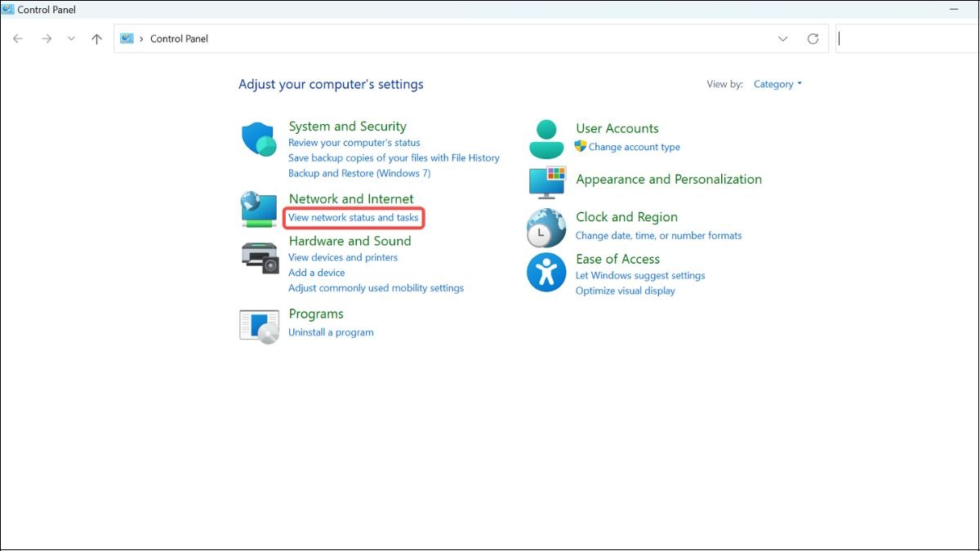
Task: Open the View by Category dropdown
Action: (x=777, y=84)
